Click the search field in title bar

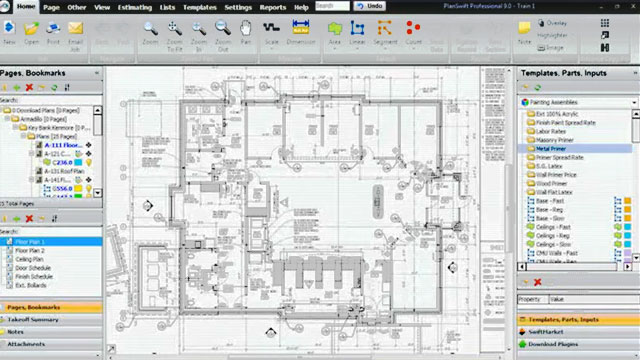click(x=332, y=6)
